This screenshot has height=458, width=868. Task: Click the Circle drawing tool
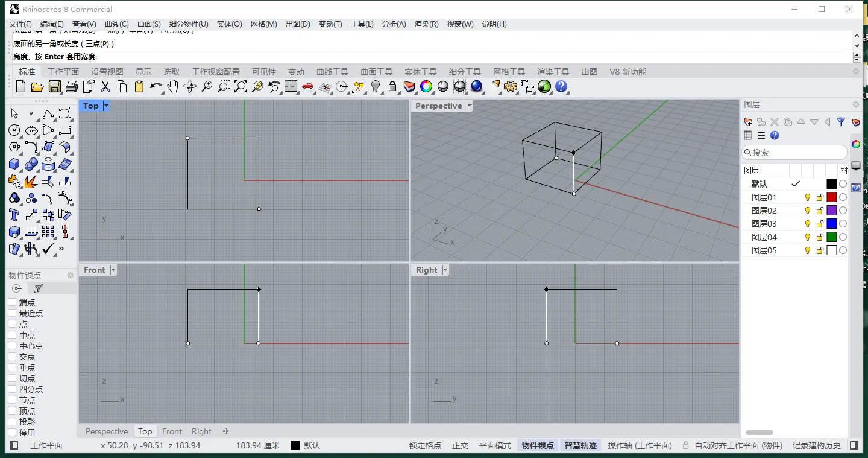[x=14, y=130]
